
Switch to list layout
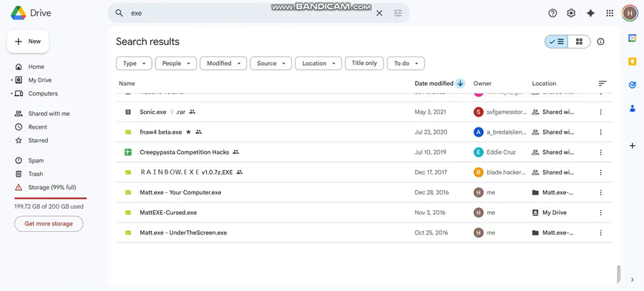coord(557,41)
